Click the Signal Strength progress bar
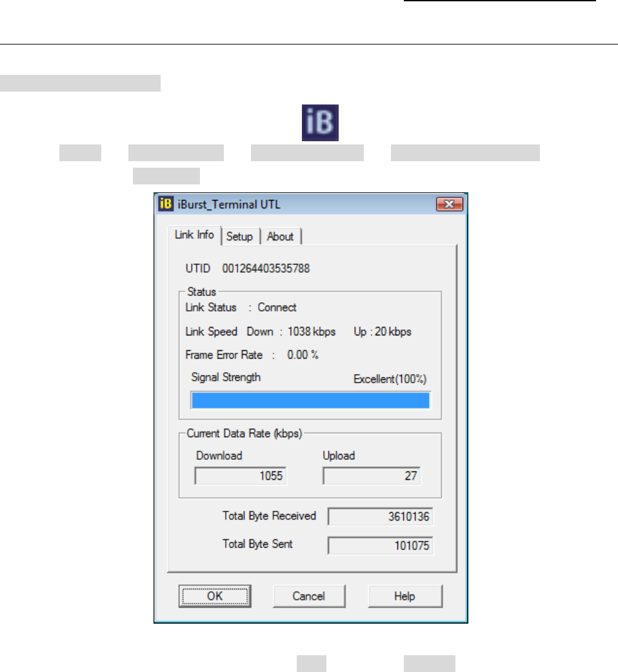Viewport: 618px width, 672px height. pos(311,400)
